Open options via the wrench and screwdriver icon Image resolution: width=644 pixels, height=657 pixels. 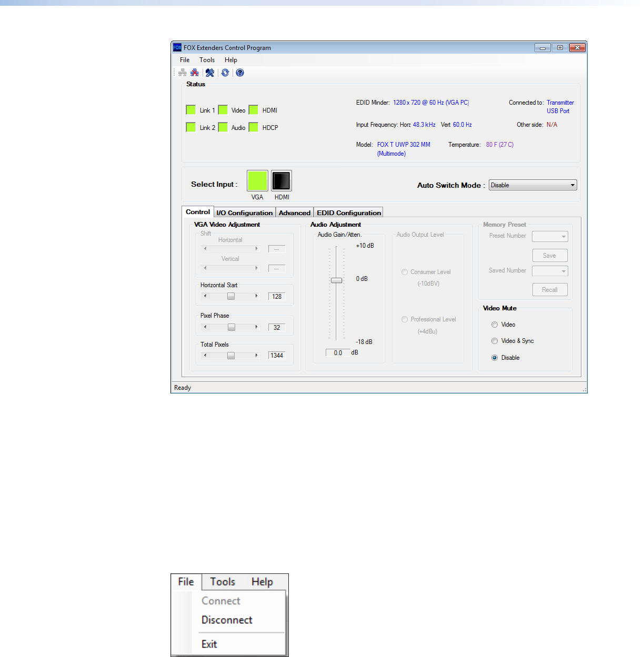click(210, 73)
